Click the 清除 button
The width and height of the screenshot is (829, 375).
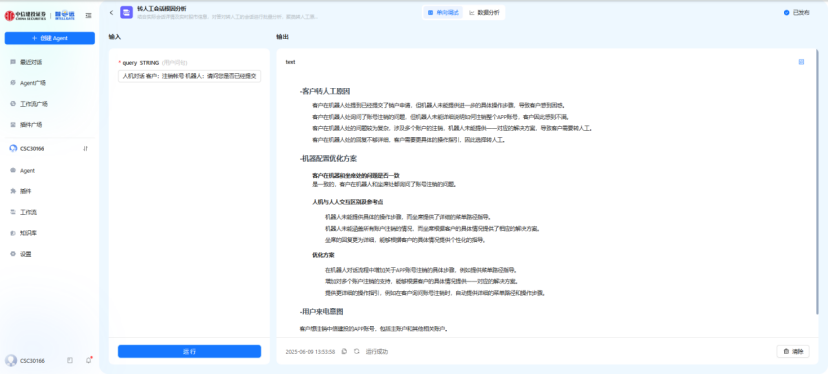pyautogui.click(x=793, y=351)
